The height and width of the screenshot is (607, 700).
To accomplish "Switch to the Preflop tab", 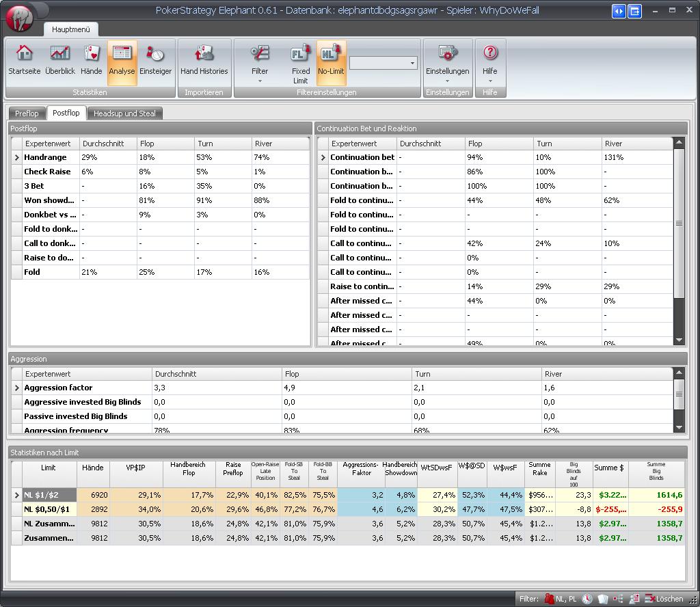I will tap(27, 113).
